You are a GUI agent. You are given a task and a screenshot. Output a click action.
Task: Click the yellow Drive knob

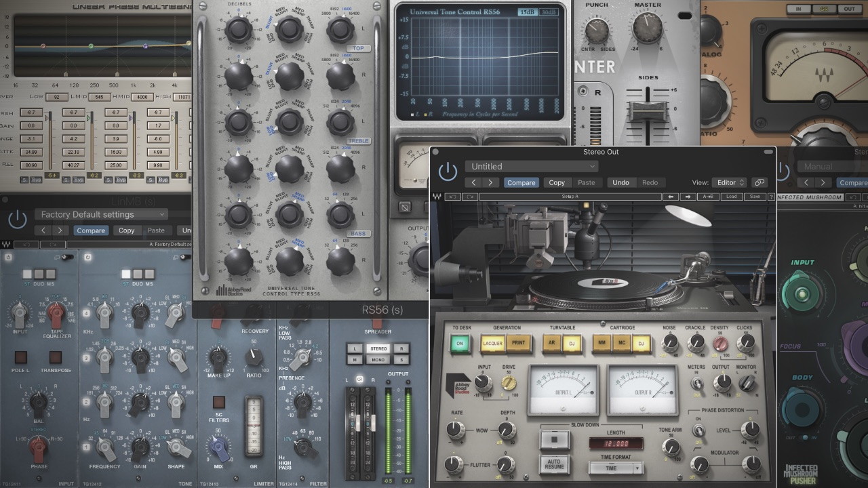click(x=508, y=383)
